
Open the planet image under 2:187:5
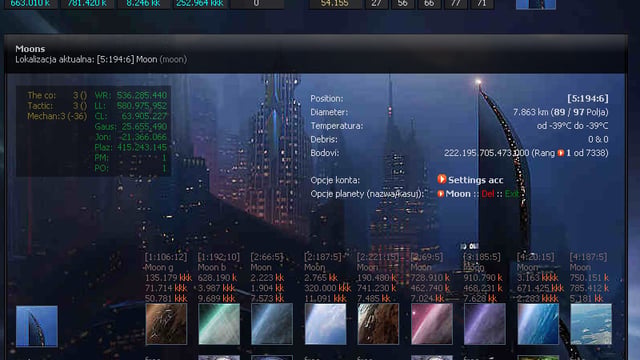click(x=325, y=324)
